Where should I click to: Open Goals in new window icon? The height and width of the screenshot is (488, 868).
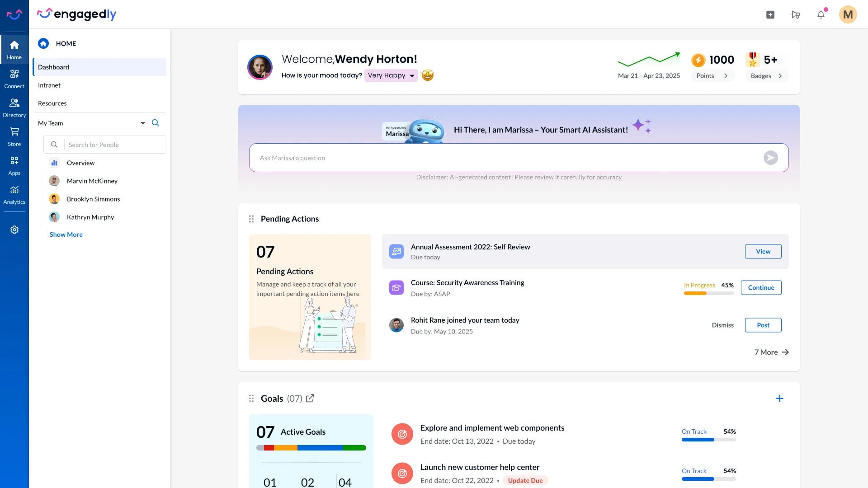[310, 398]
